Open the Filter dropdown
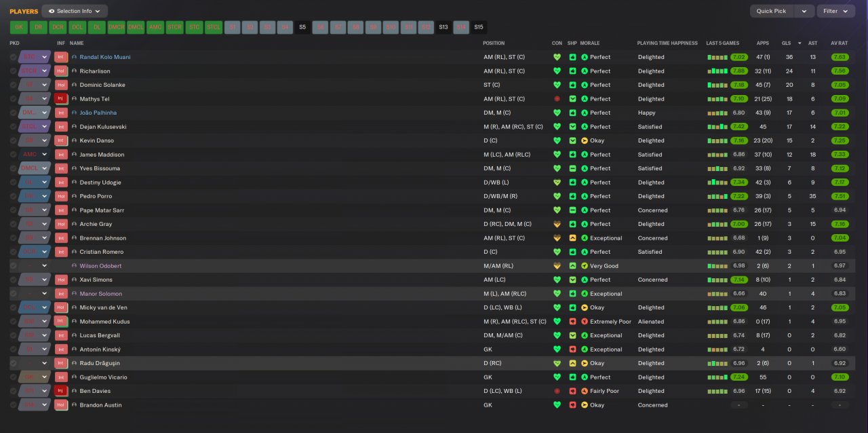The height and width of the screenshot is (433, 868). (836, 11)
